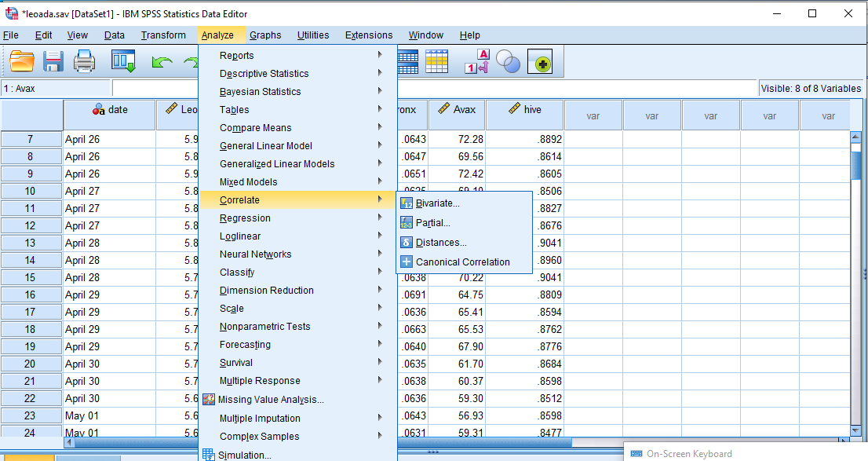
Task: Expand the Survival submenu
Action: (297, 362)
